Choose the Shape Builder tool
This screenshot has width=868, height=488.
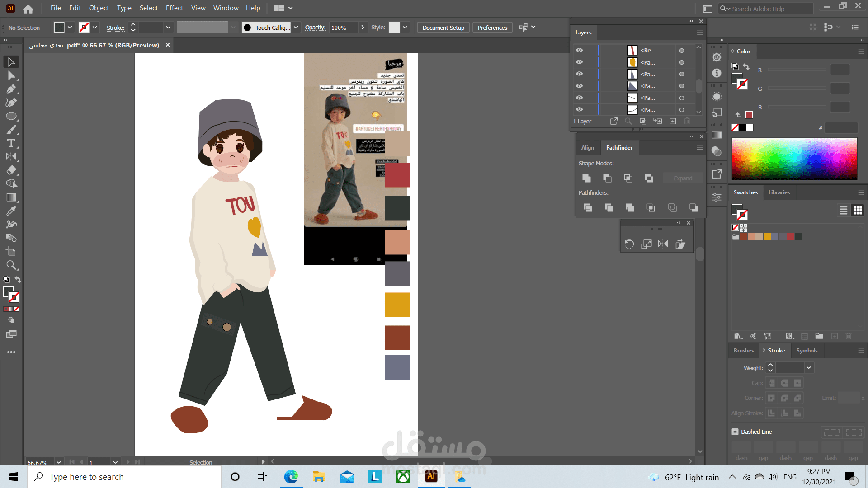click(x=11, y=184)
